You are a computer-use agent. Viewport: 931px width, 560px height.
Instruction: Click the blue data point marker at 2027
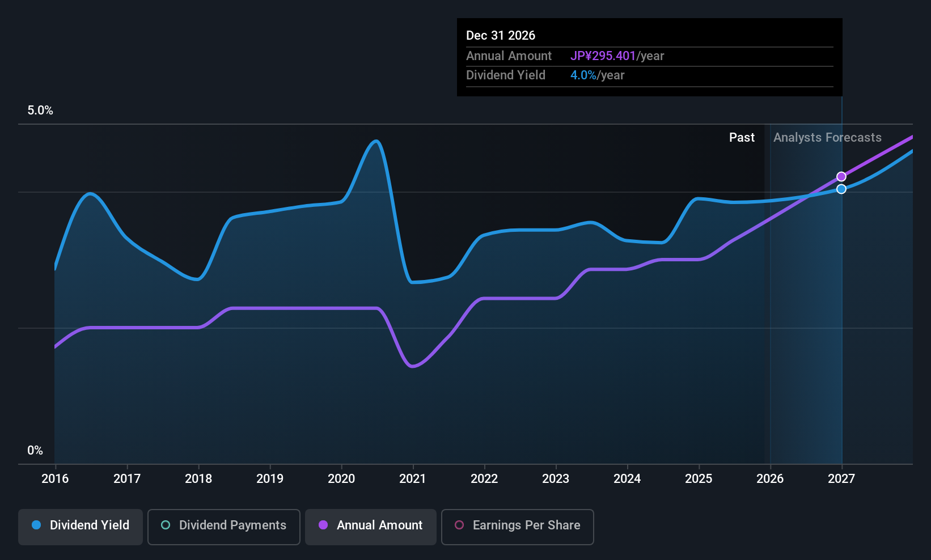[x=841, y=189]
